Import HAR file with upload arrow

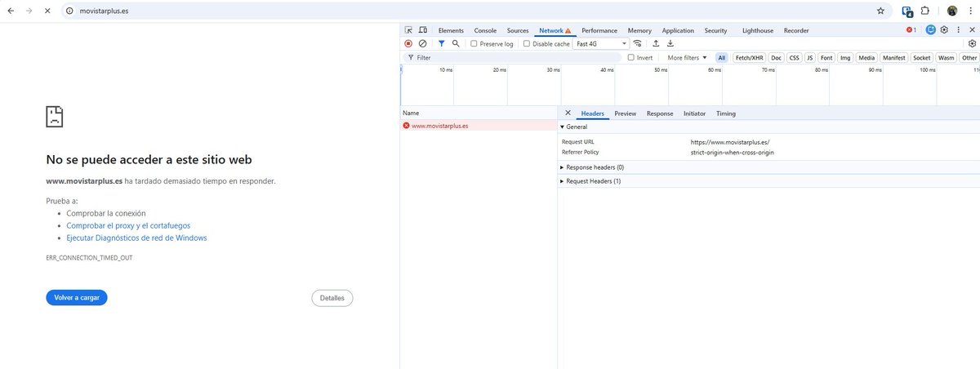[656, 43]
